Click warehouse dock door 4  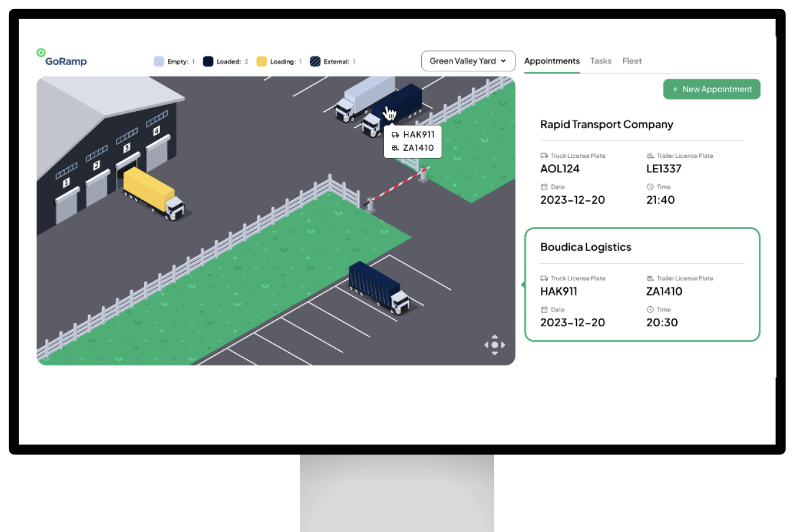[157, 152]
